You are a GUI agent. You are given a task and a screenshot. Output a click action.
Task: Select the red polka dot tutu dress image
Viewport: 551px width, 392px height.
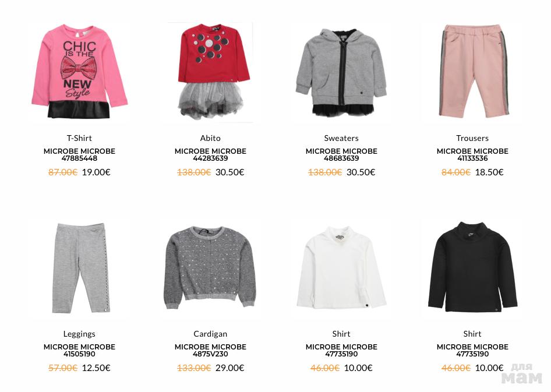(210, 71)
